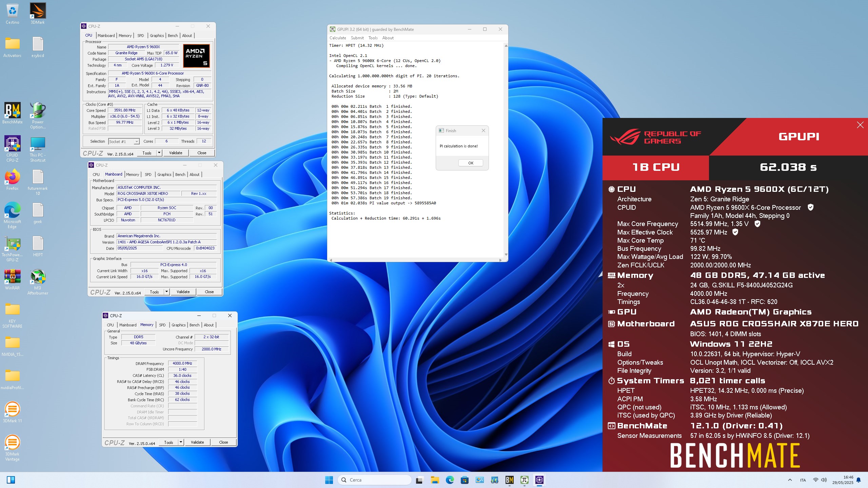Open the Tools menu in GPUPI
The height and width of the screenshot is (488, 868).
tap(373, 38)
